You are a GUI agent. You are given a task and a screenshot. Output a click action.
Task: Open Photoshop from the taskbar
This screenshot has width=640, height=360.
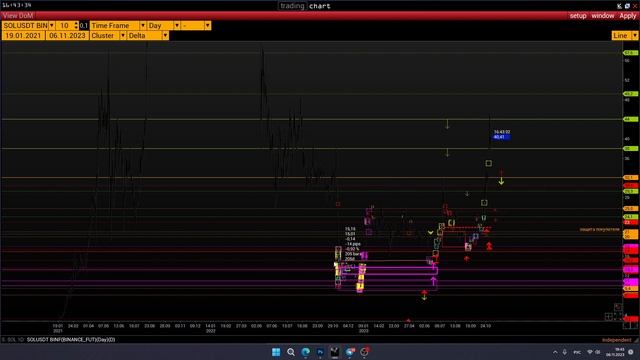(320, 352)
